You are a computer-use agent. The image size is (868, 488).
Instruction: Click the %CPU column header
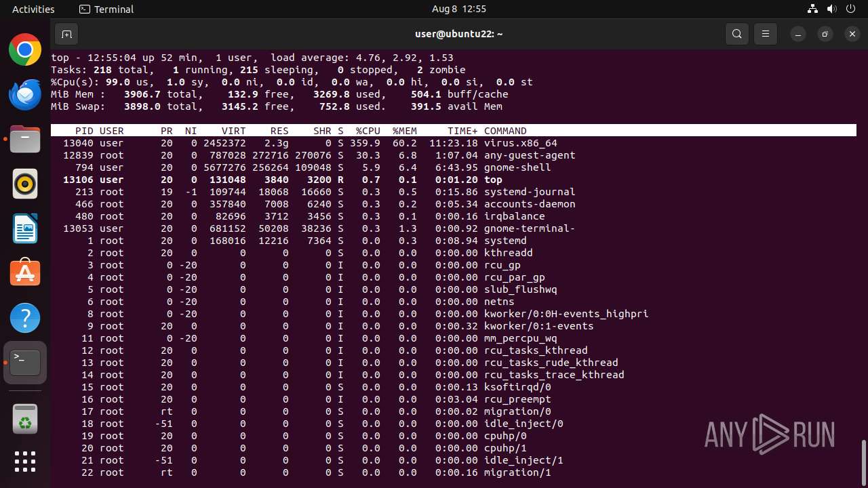pyautogui.click(x=368, y=131)
